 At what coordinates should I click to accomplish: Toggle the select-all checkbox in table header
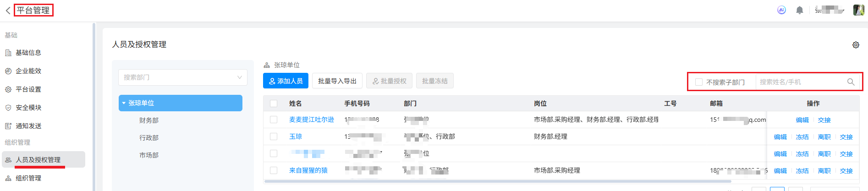click(274, 104)
